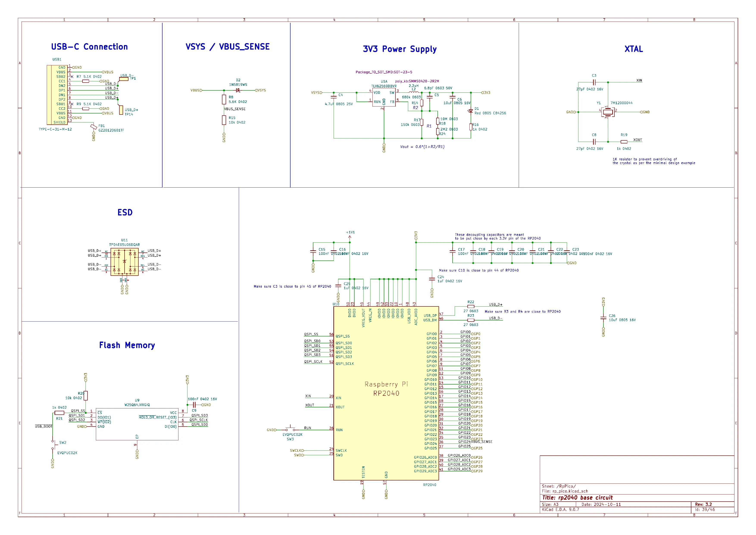The height and width of the screenshot is (535, 756).
Task: Click the "Rev: 3.2" field
Action: click(703, 504)
